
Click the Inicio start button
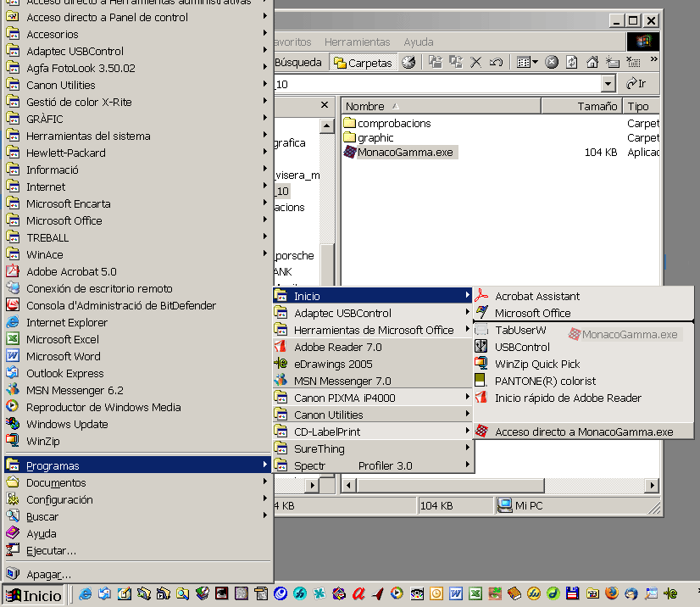(34, 595)
